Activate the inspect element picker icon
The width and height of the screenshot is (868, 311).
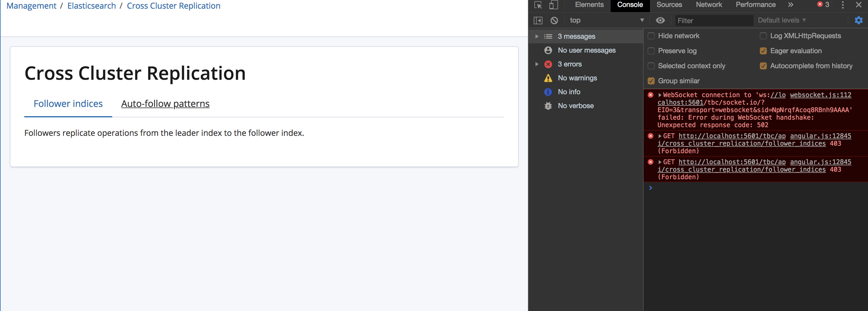tap(538, 5)
